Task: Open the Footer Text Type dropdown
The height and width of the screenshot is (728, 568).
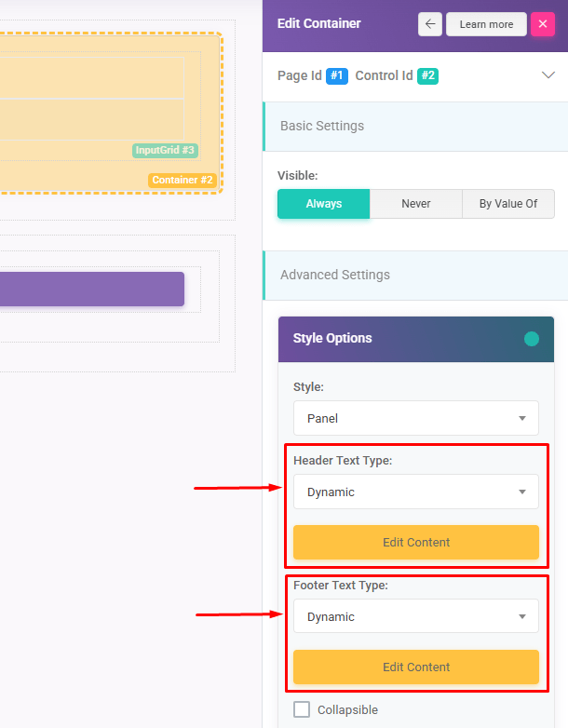Action: (415, 617)
